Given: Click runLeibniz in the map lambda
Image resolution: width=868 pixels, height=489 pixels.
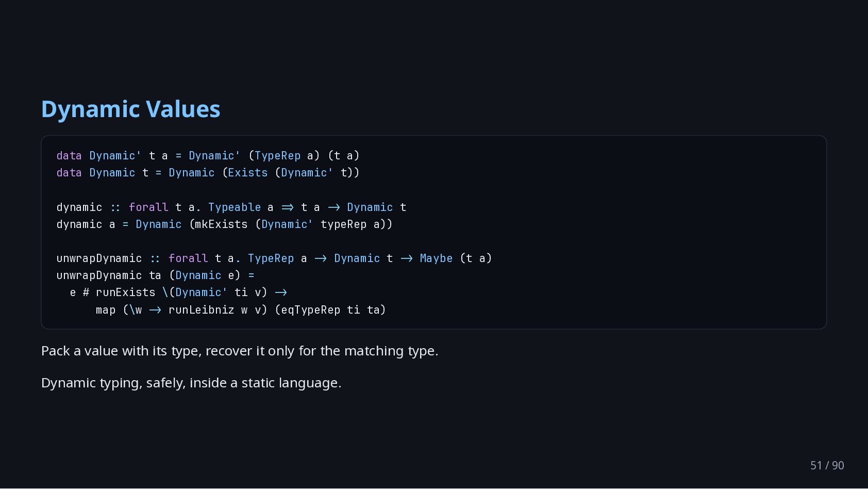Looking at the screenshot, I should (x=202, y=310).
